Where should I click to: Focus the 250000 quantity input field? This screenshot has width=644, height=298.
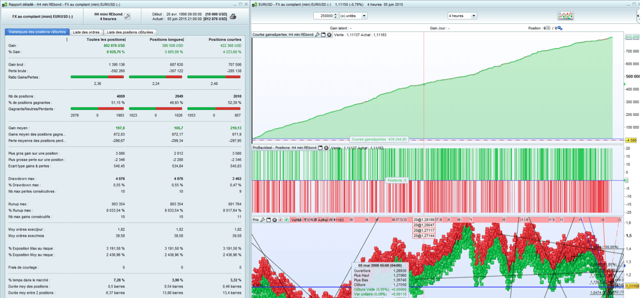(x=324, y=16)
